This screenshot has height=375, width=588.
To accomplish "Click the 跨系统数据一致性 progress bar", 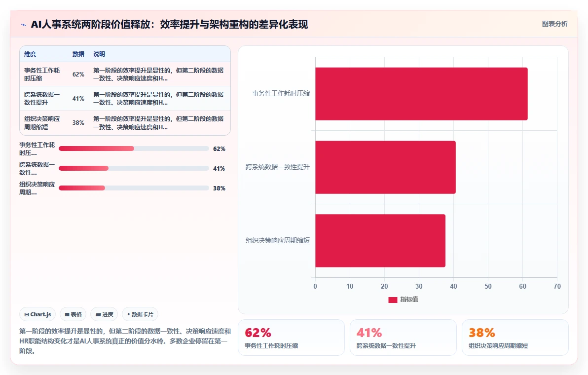I will tap(134, 168).
